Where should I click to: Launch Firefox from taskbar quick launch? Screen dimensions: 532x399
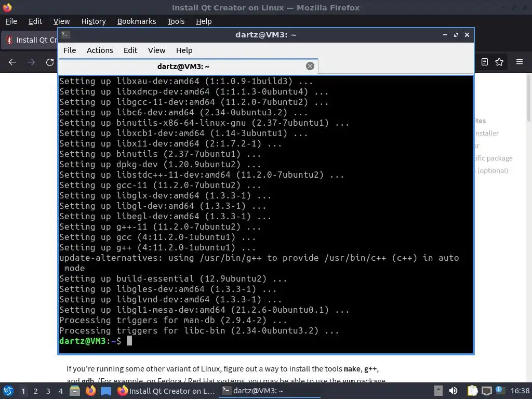pyautogui.click(x=90, y=391)
